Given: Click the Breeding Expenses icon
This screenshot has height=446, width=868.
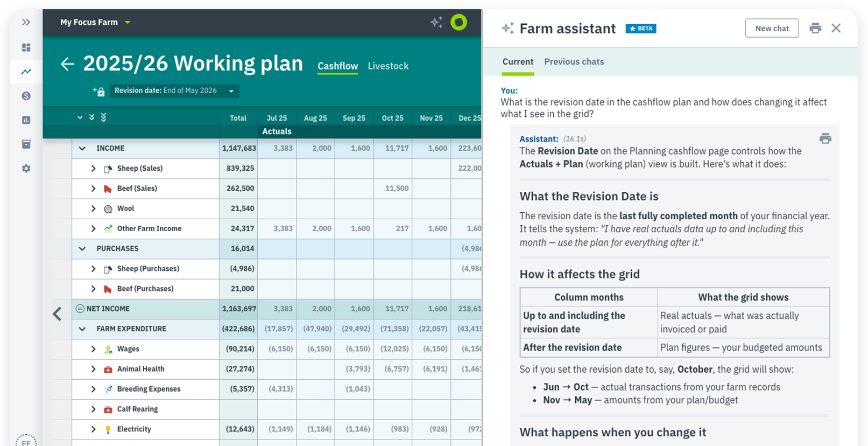Looking at the screenshot, I should tap(108, 389).
